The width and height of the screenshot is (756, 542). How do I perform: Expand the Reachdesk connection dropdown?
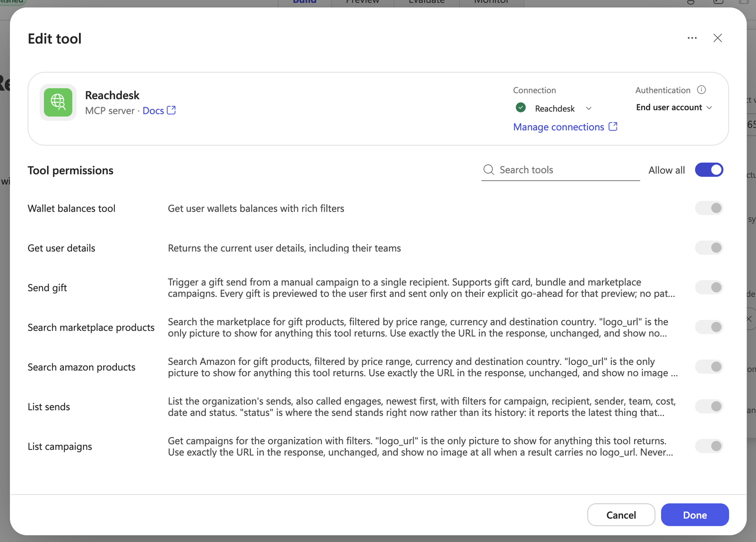tap(588, 108)
